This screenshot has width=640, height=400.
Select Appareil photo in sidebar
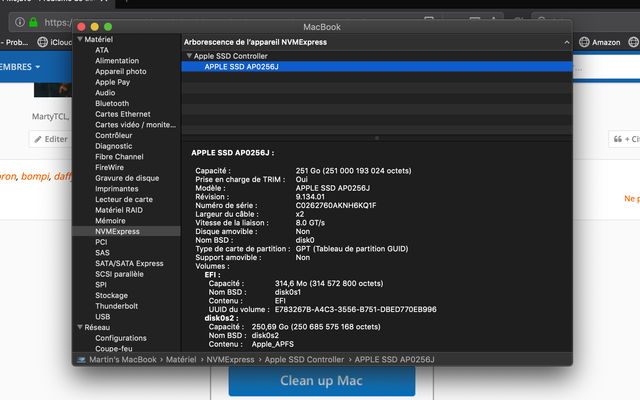coord(121,71)
